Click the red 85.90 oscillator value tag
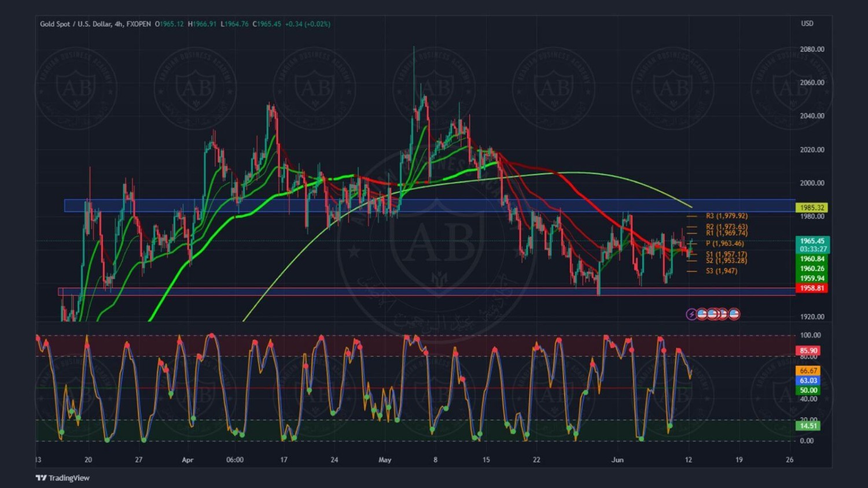Screen dimensions: 868x488 click(808, 350)
